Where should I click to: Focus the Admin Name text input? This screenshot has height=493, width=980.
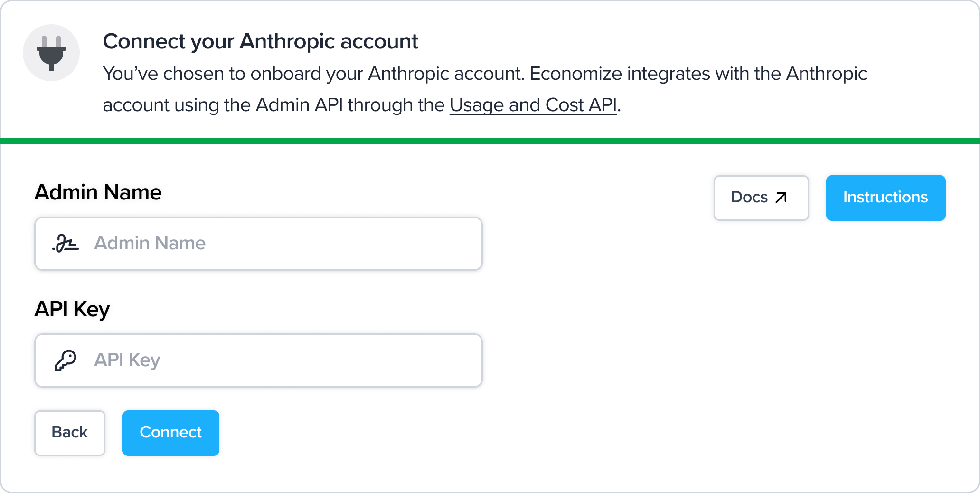[x=285, y=244]
